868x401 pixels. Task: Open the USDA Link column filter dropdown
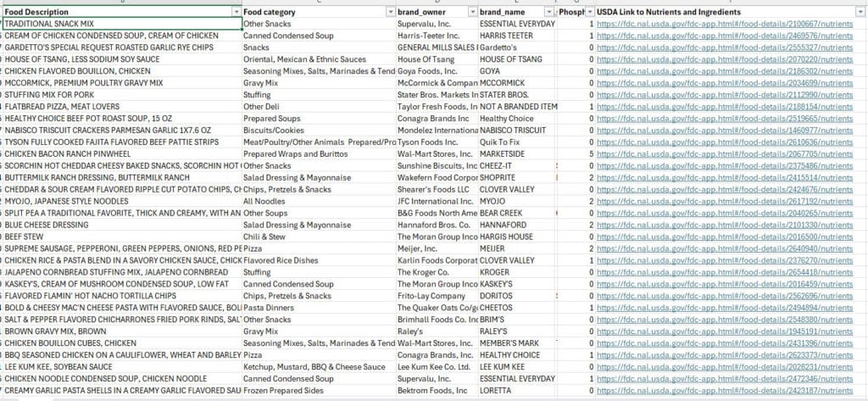click(860, 12)
